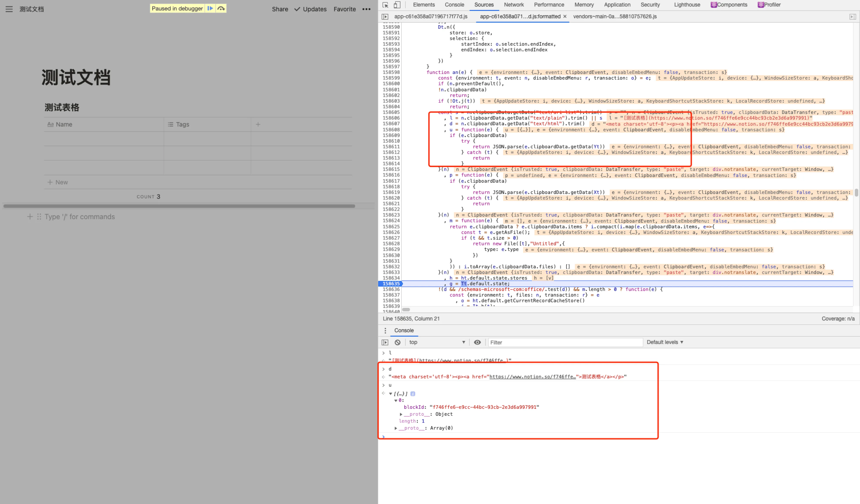
Task: Expand the __proto__: Array(0) entry
Action: (396, 428)
